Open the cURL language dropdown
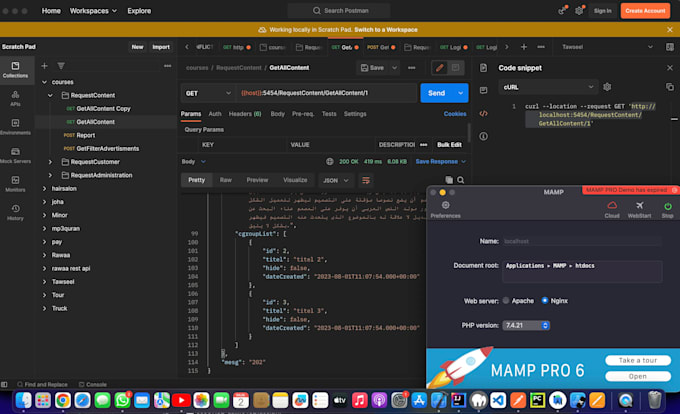 coord(548,87)
